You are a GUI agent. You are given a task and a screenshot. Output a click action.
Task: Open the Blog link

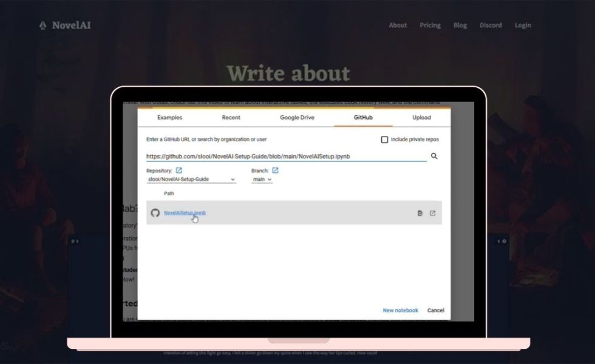[460, 25]
